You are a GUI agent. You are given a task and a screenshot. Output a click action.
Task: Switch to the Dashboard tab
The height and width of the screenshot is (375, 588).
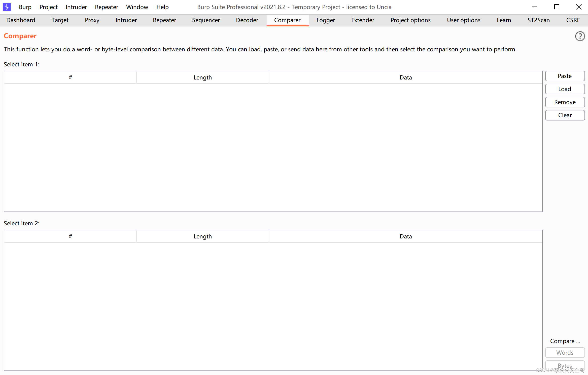(21, 20)
